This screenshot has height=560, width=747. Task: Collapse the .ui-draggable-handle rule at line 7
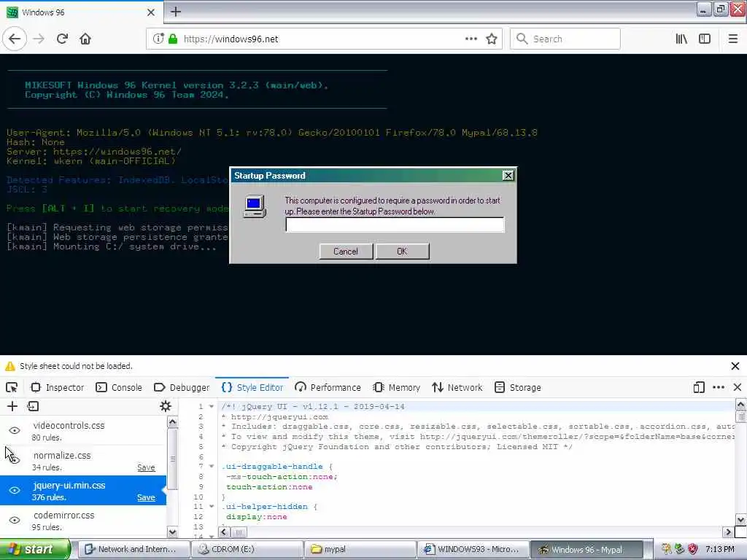(x=212, y=467)
